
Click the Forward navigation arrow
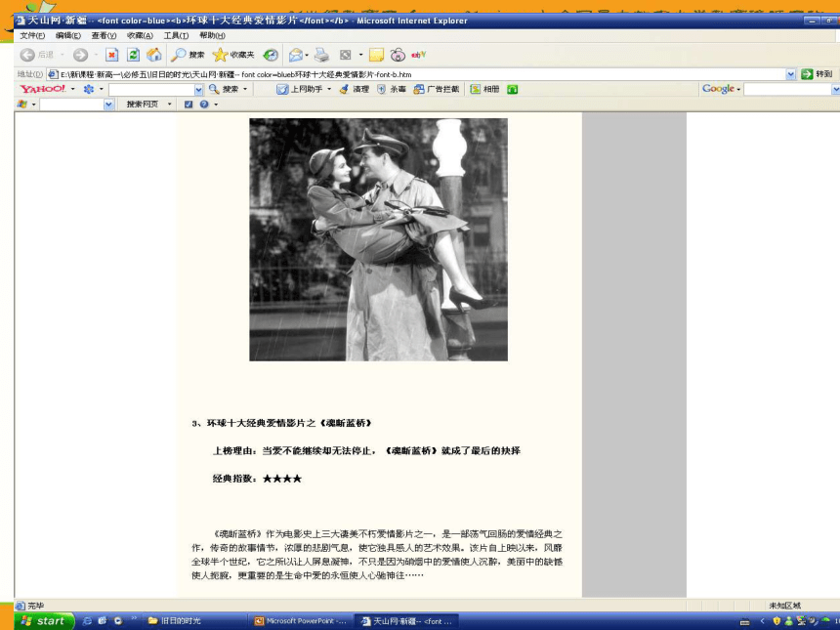[80, 55]
